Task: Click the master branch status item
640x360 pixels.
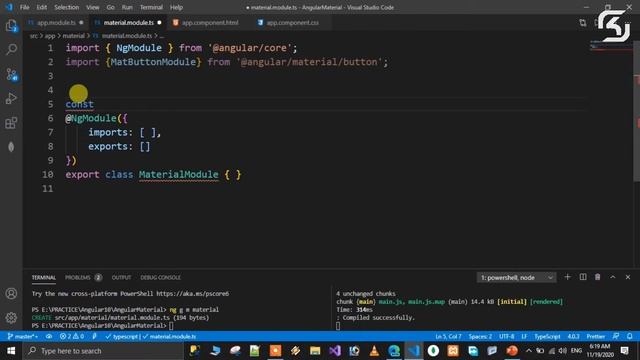Action: coord(23,337)
